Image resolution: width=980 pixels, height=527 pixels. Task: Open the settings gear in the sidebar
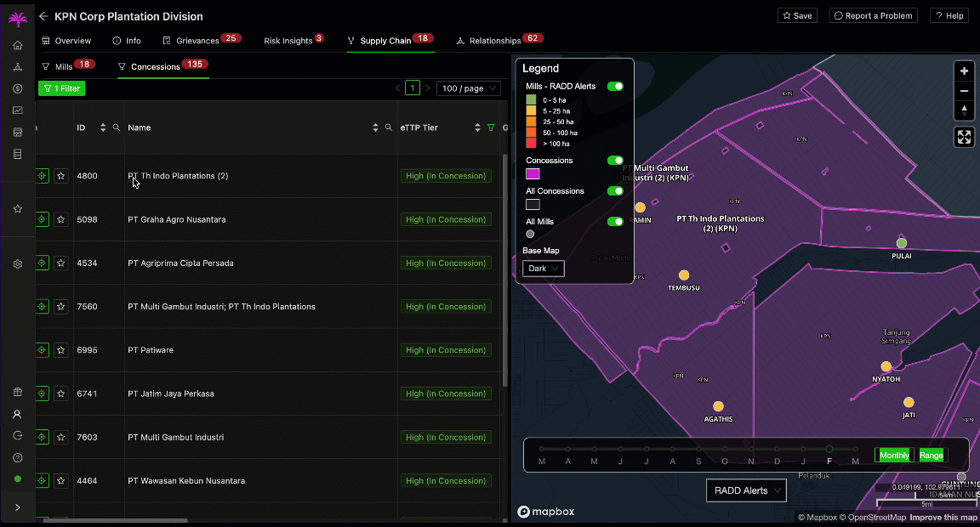18,263
